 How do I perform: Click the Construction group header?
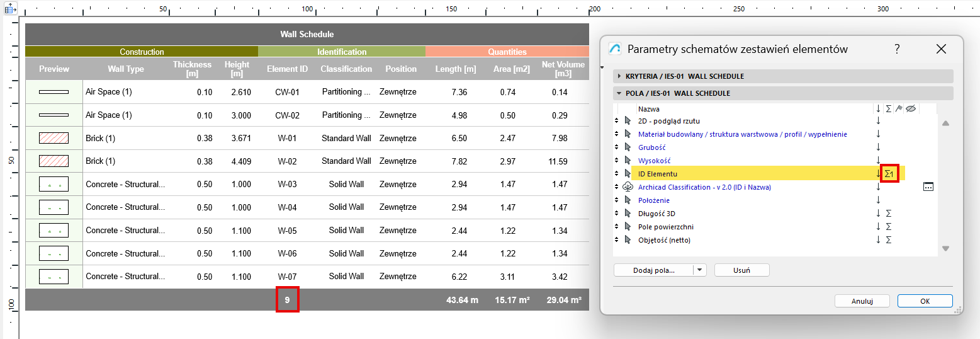pyautogui.click(x=142, y=52)
